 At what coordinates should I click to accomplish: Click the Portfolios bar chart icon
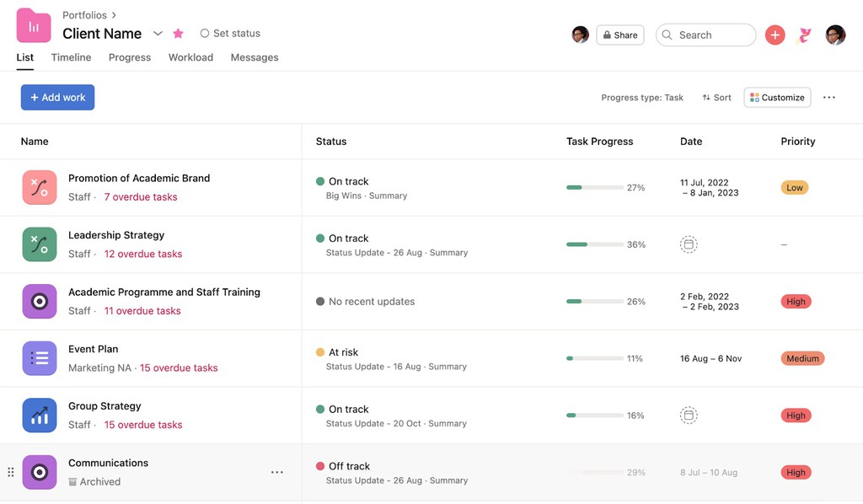(33, 24)
